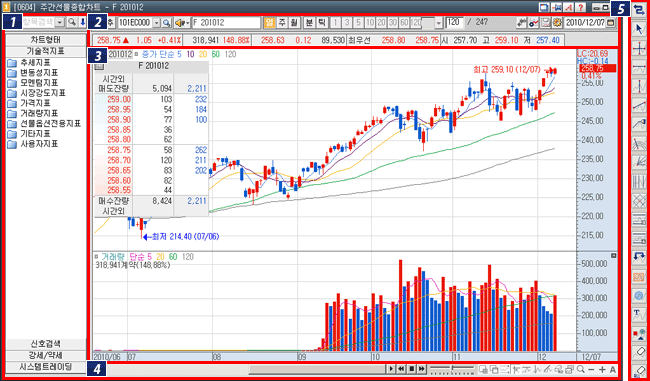Open the 시스템트레이딩 section
The image size is (650, 381).
(x=46, y=367)
